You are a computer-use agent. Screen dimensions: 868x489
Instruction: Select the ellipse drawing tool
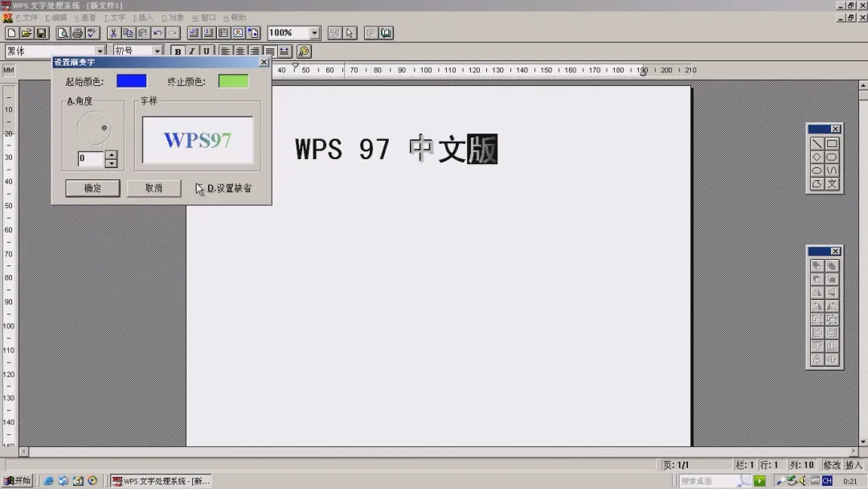(817, 171)
